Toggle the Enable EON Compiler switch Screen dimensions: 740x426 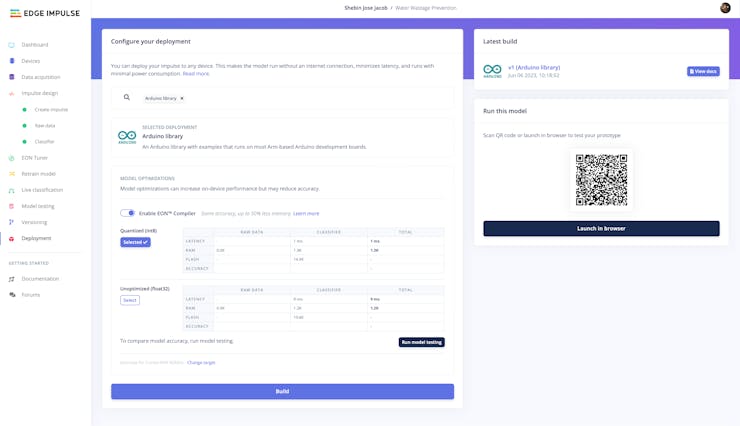[x=127, y=213]
